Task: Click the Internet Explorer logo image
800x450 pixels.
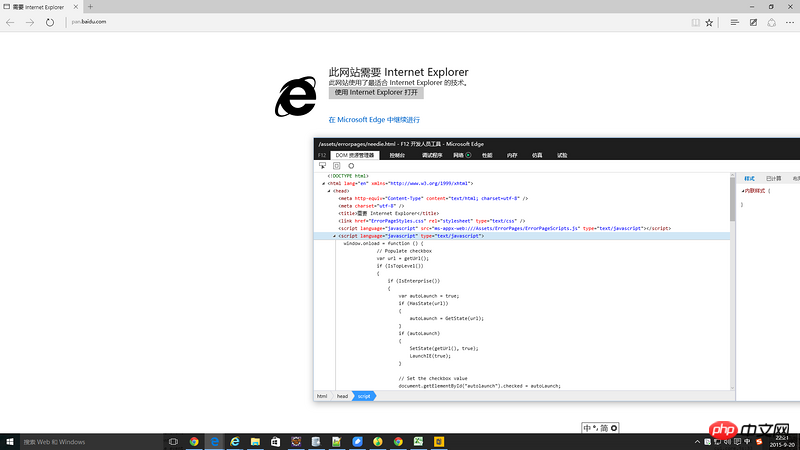Action: pyautogui.click(x=296, y=96)
